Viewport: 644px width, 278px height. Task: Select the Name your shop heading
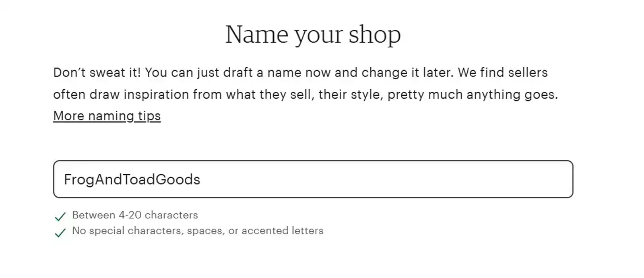[x=313, y=34]
